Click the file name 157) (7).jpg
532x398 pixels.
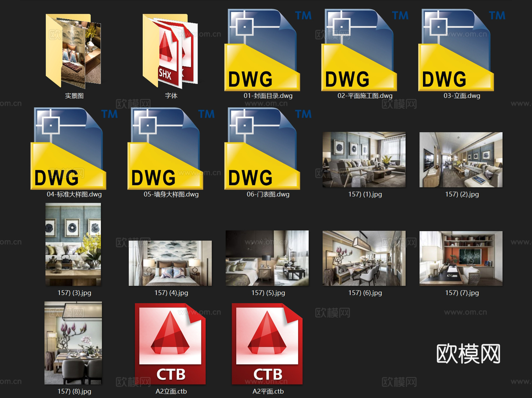(462, 293)
